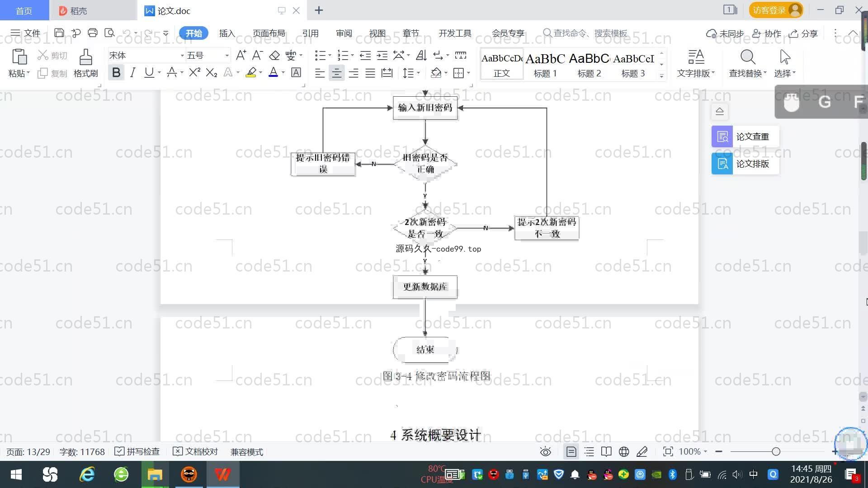
Task: Toggle Italic formatting
Action: [132, 72]
